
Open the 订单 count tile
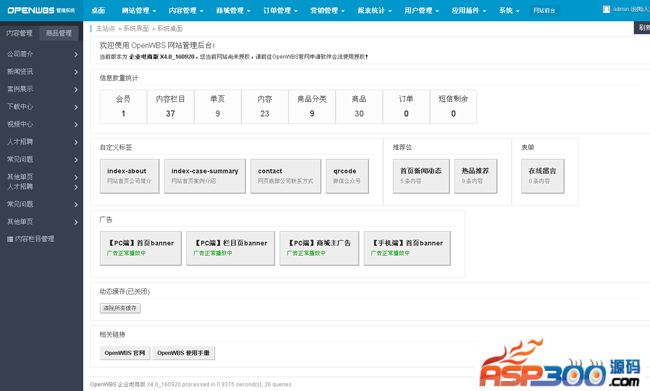coord(406,107)
